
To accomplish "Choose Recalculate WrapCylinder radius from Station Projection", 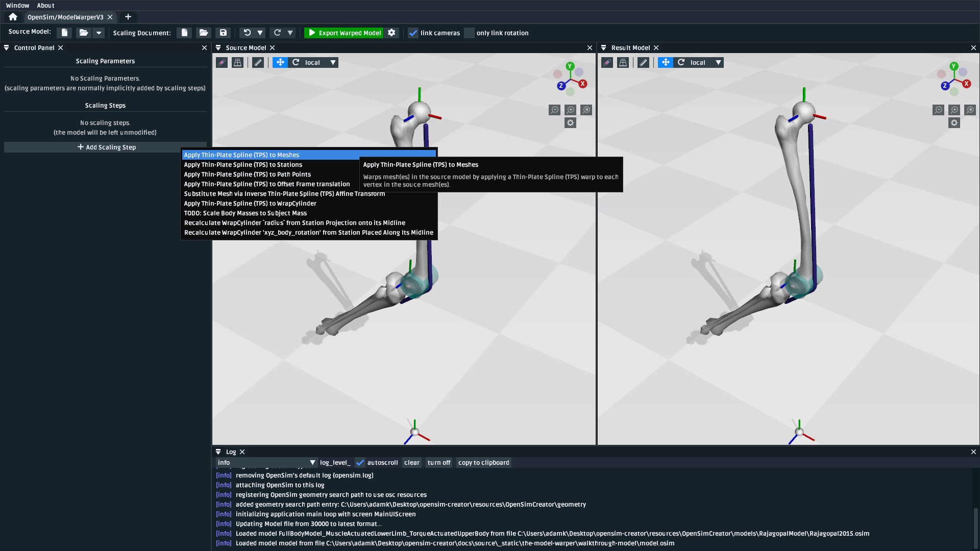I will [x=309, y=223].
